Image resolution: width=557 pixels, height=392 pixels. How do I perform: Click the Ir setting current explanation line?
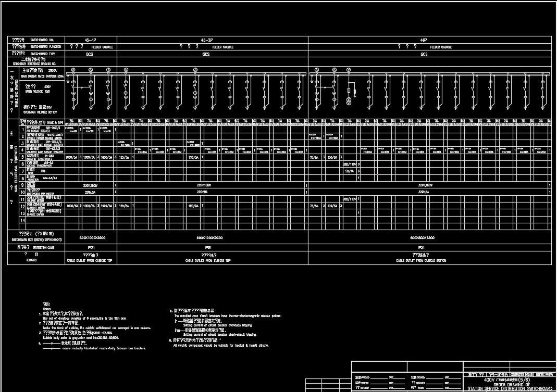[x=218, y=325]
